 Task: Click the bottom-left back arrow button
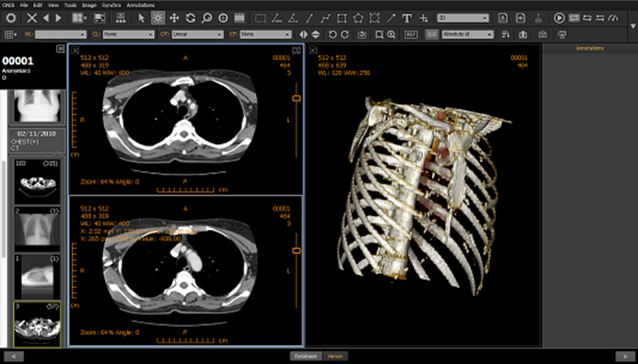coord(14,357)
